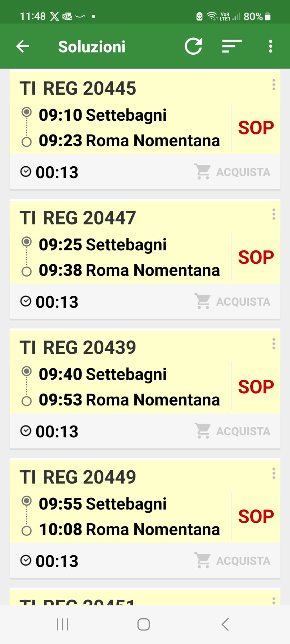Tap cart icon for the 09:40 train
The height and width of the screenshot is (644, 290).
coord(202,431)
